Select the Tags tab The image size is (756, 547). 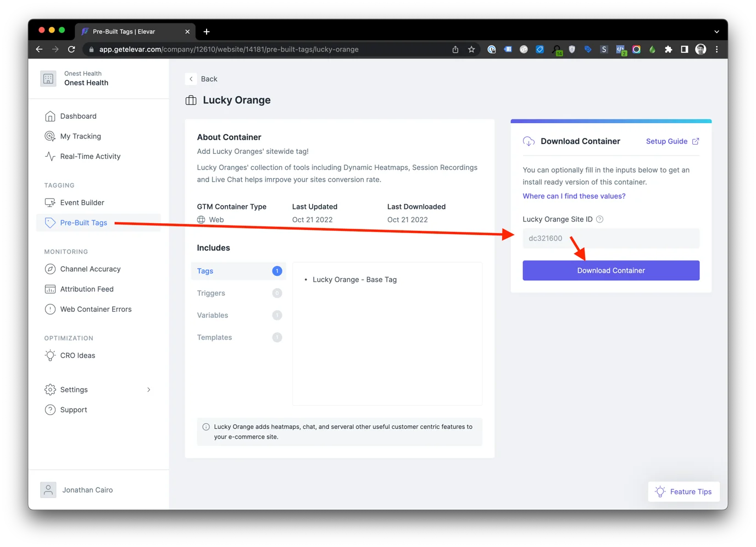tap(238, 271)
